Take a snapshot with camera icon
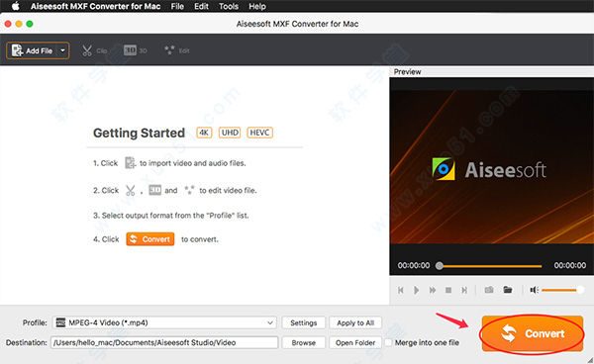Image resolution: width=594 pixels, height=364 pixels. click(489, 290)
